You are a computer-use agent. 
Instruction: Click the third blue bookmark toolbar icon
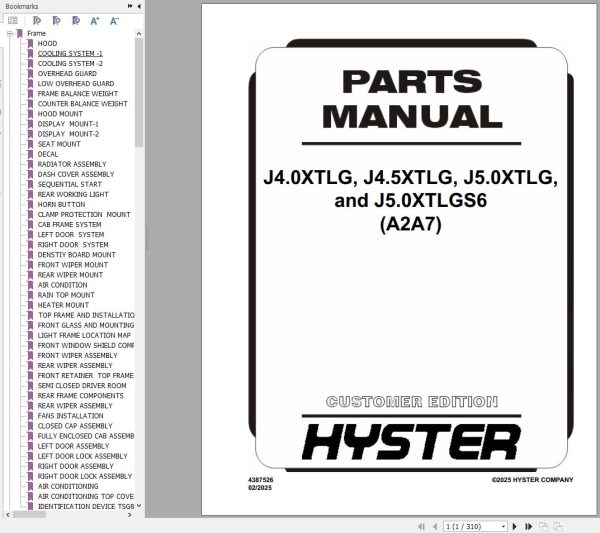[76, 21]
